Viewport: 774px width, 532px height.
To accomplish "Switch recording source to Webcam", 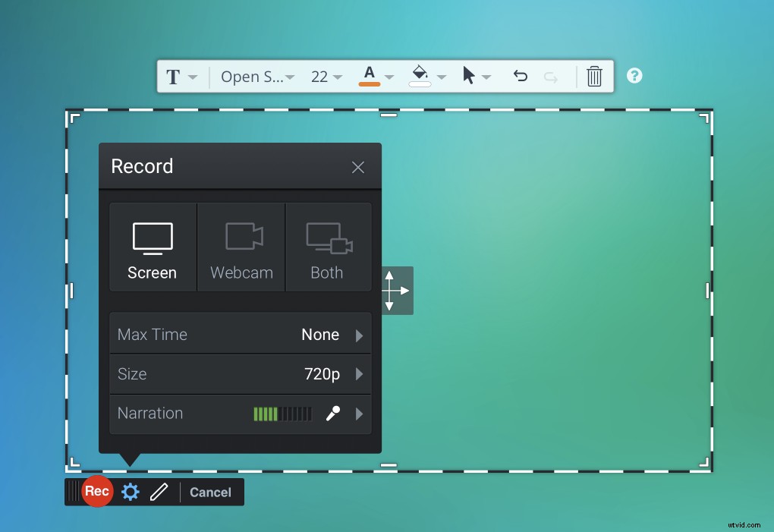I will (x=241, y=247).
